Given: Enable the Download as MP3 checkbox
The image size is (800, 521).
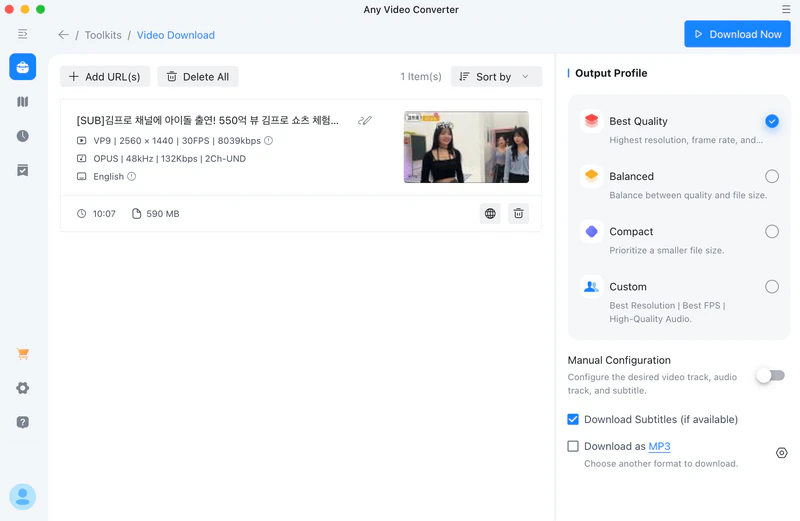Looking at the screenshot, I should pos(573,446).
